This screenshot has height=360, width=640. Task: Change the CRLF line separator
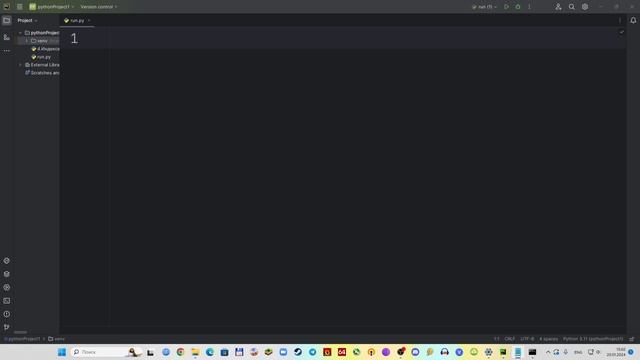[x=509, y=339]
